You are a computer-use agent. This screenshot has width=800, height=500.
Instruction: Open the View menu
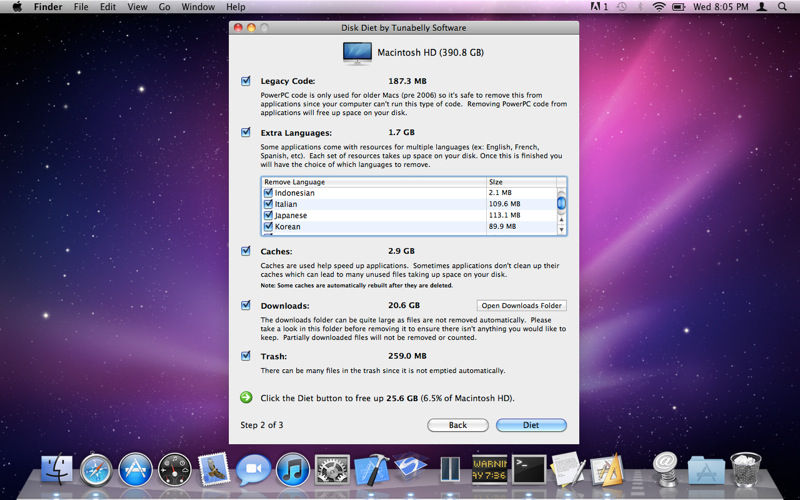tap(137, 7)
